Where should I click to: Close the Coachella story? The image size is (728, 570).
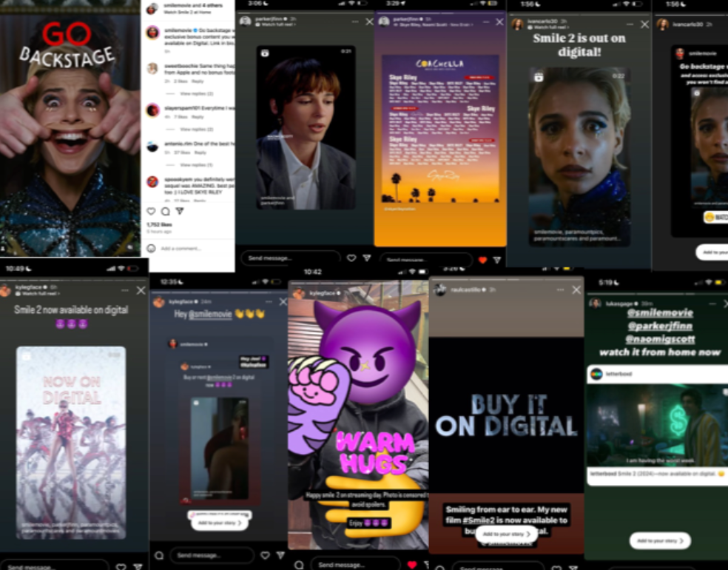pyautogui.click(x=499, y=21)
